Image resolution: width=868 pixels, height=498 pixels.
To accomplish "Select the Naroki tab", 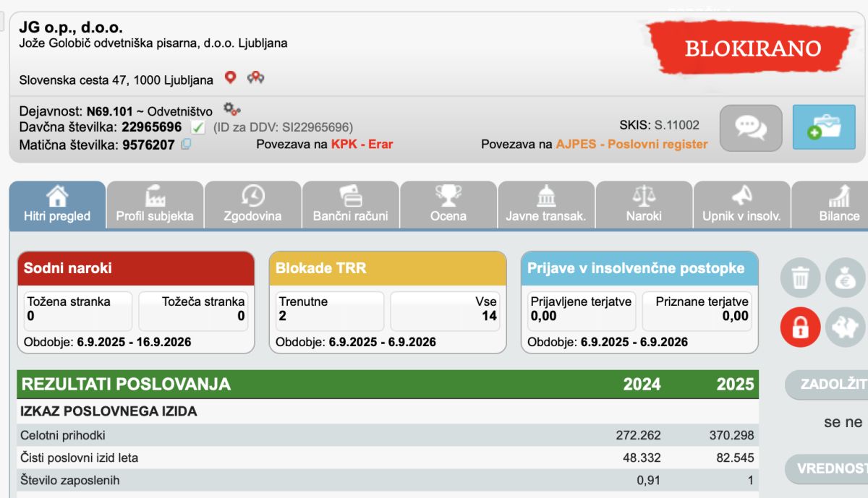I will coord(644,205).
